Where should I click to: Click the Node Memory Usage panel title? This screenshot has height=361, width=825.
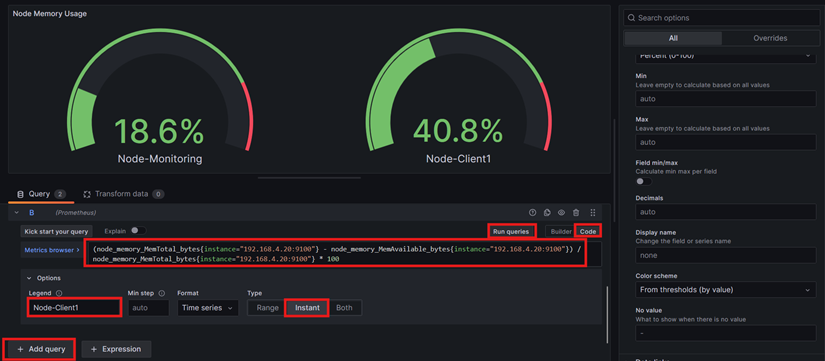point(49,14)
